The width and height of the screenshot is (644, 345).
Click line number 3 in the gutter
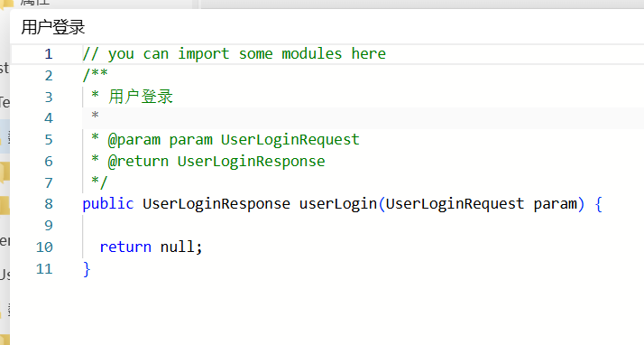coord(49,97)
